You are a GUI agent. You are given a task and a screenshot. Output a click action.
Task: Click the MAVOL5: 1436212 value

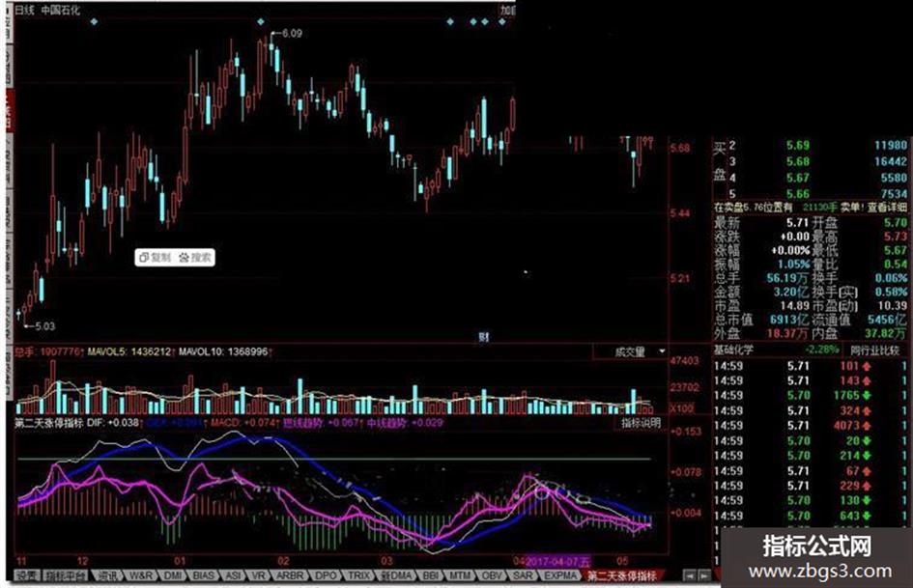128,351
